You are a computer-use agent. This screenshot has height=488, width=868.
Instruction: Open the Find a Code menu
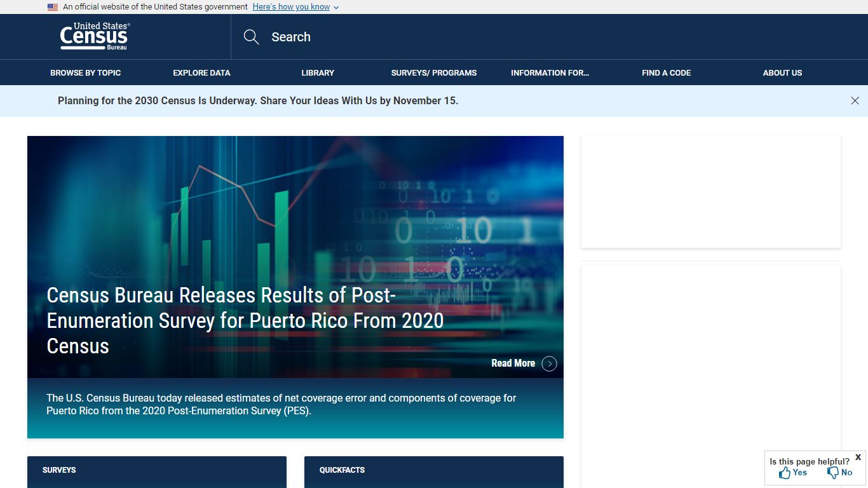click(666, 73)
